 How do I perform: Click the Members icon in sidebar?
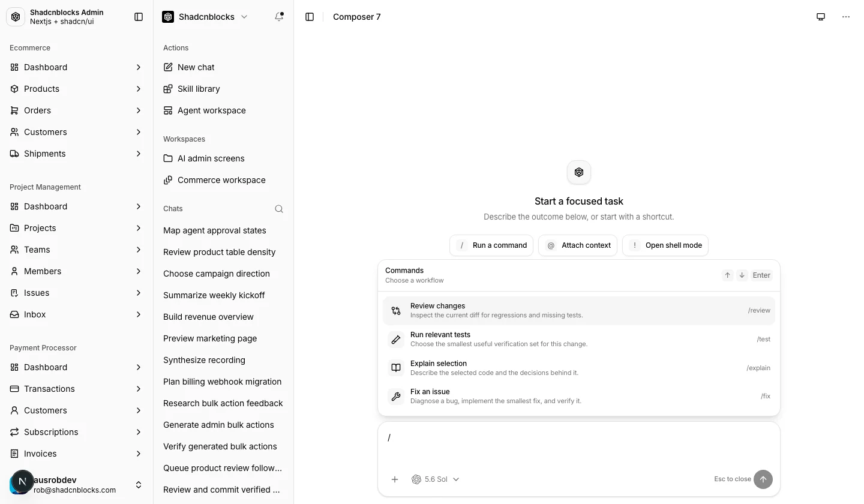click(x=14, y=271)
